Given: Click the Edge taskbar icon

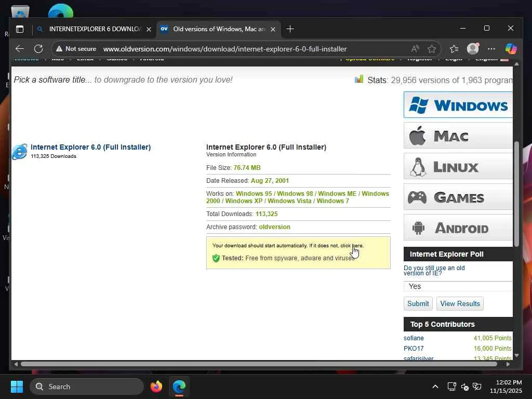Looking at the screenshot, I should (179, 387).
